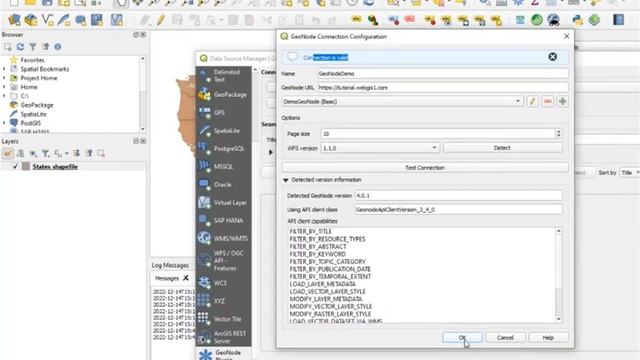Viewport: 640px width, 360px height.
Task: Select MODIFY_RASTER_LAYER_STYLE in capabilities list
Action: (x=330, y=314)
